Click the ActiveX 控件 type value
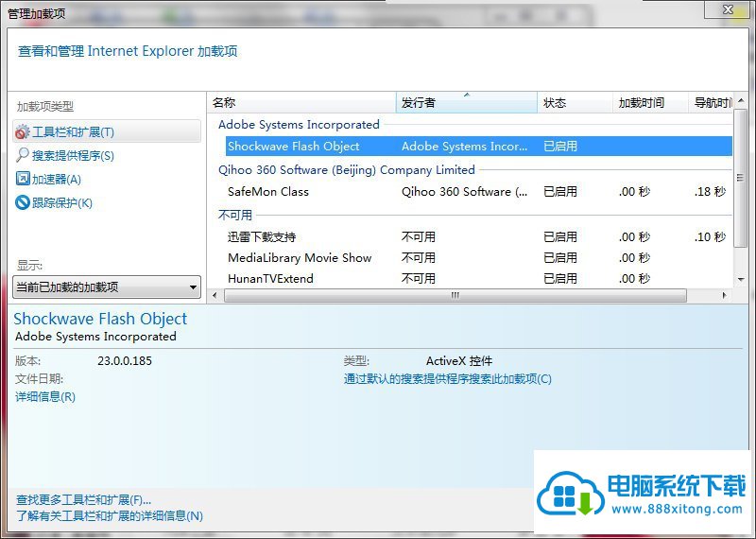756x539 pixels. click(459, 361)
